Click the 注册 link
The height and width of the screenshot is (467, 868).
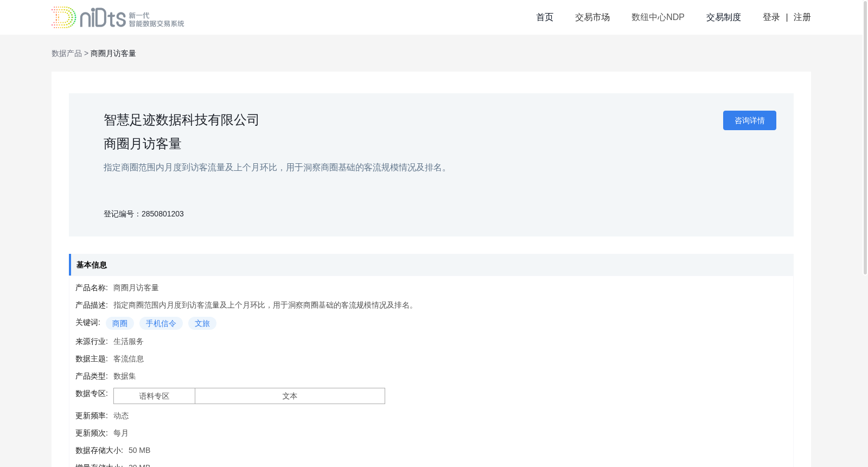pyautogui.click(x=802, y=17)
